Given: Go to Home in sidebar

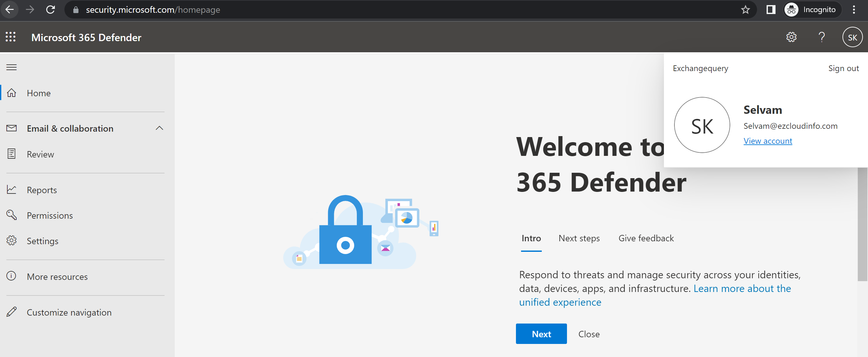Looking at the screenshot, I should [x=38, y=93].
